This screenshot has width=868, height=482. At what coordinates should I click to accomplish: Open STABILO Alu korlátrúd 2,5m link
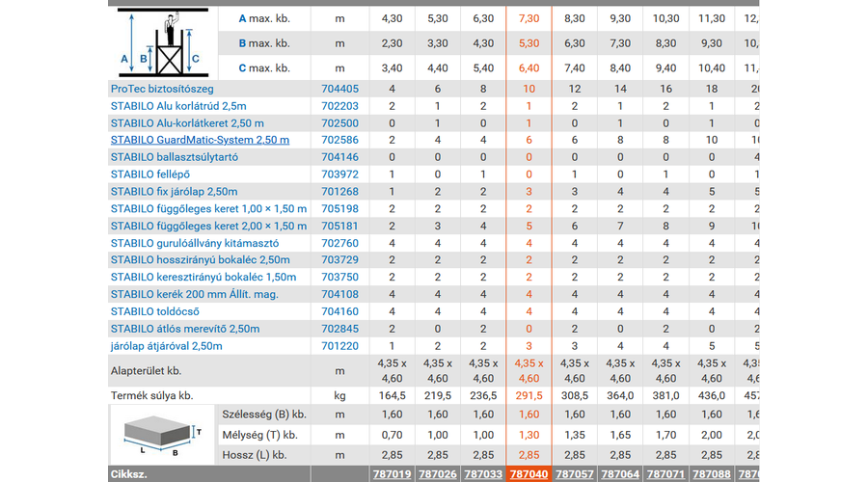pyautogui.click(x=178, y=106)
